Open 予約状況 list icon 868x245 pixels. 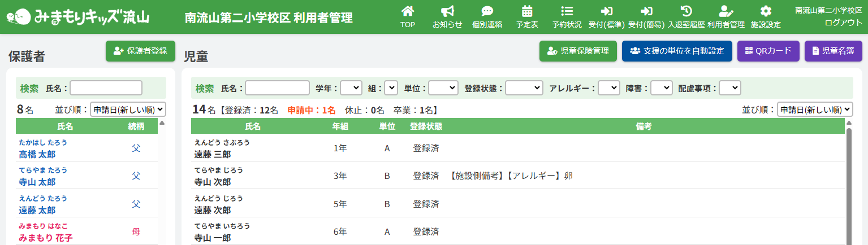pos(567,11)
